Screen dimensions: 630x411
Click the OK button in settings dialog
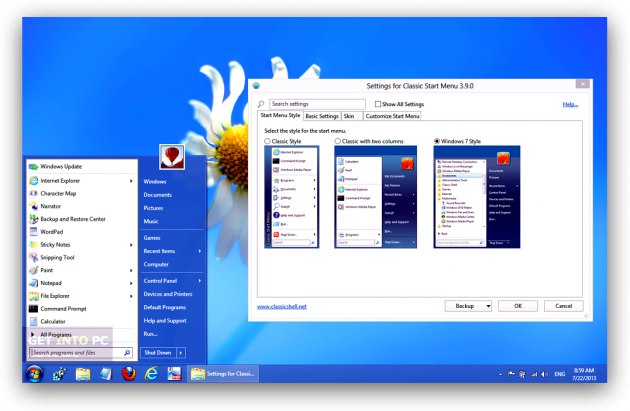[x=518, y=306]
